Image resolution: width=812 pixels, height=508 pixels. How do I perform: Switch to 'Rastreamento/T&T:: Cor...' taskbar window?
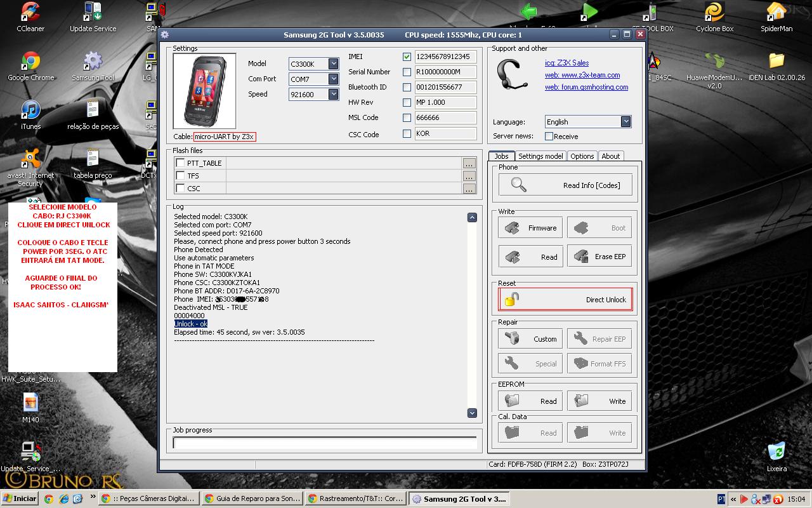(x=355, y=498)
